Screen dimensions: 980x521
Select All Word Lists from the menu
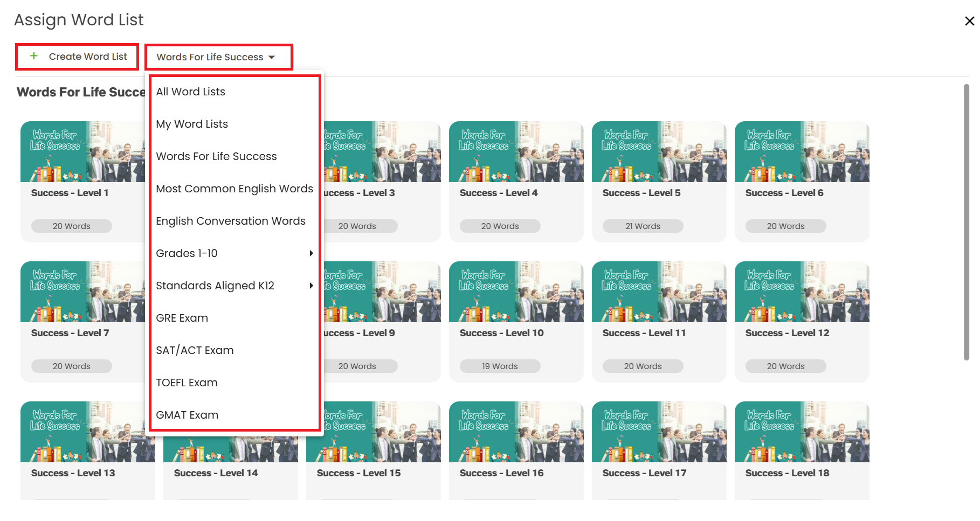190,92
